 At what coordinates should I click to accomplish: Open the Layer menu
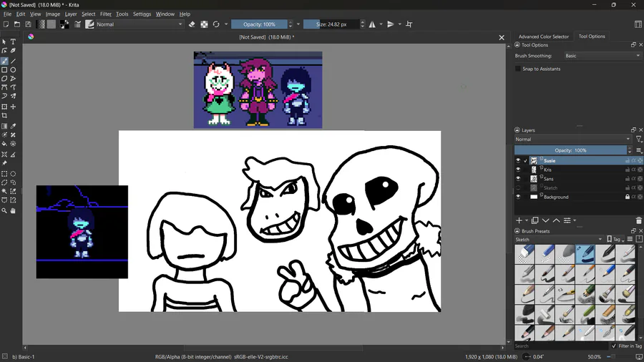71,14
